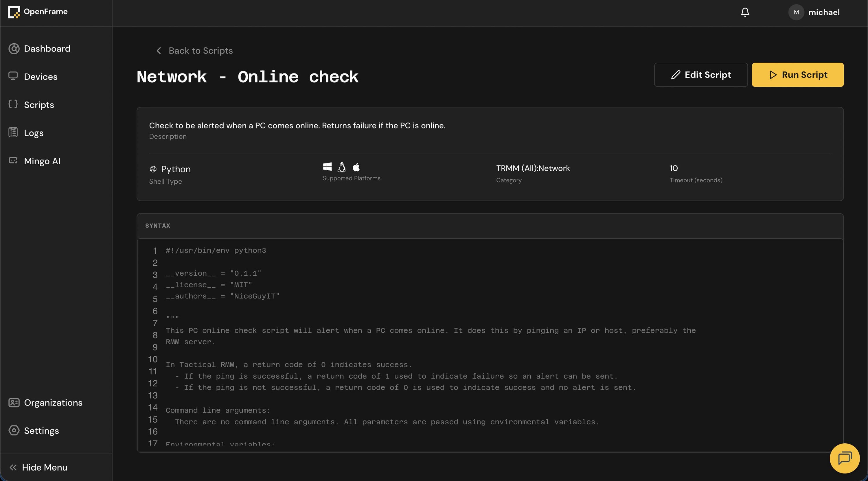Image resolution: width=868 pixels, height=481 pixels.
Task: Click the 'There are no command line arguments' line
Action: 387,422
